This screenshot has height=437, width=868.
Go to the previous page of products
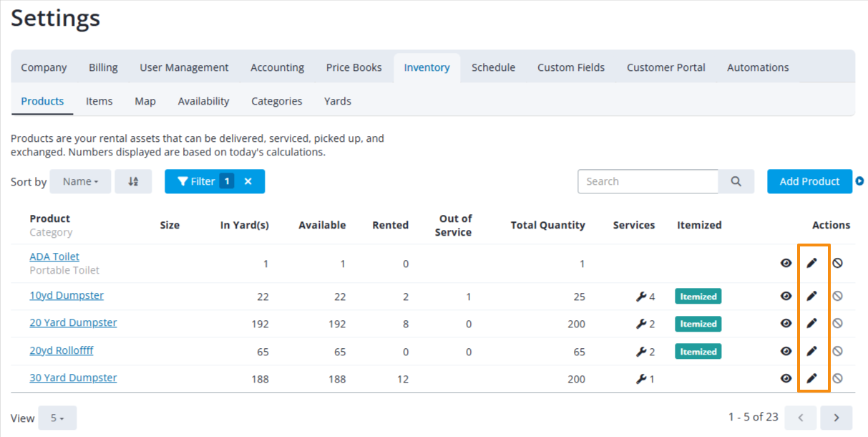[801, 417]
